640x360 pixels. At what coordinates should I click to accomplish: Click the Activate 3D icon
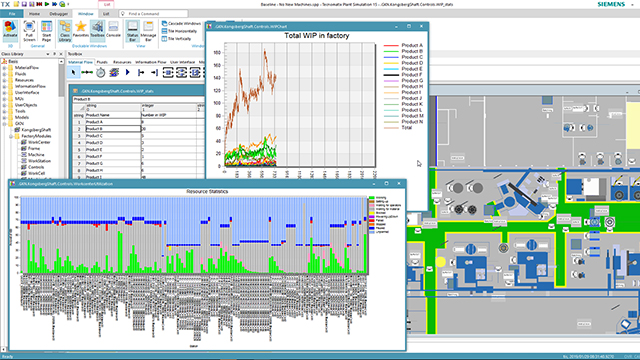10,31
